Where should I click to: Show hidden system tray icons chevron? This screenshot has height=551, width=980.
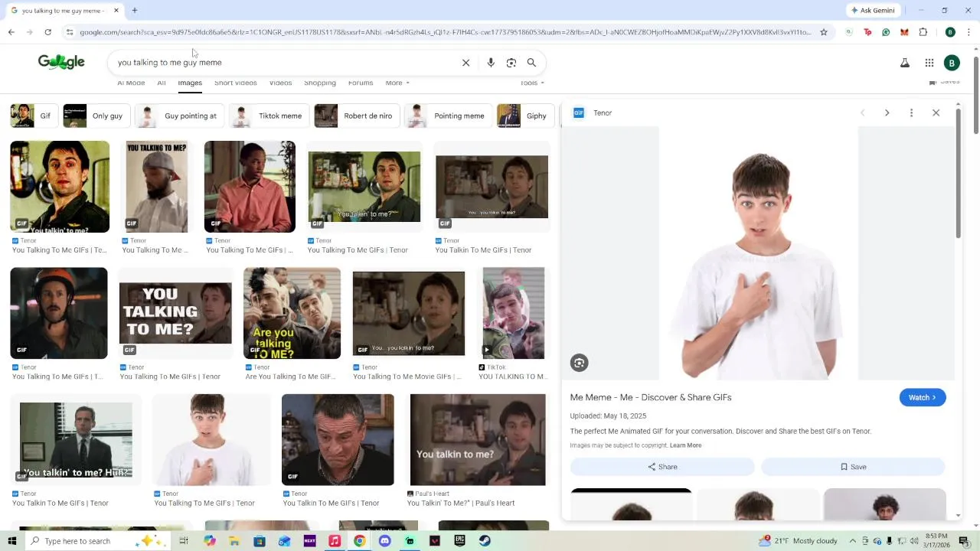pyautogui.click(x=852, y=541)
